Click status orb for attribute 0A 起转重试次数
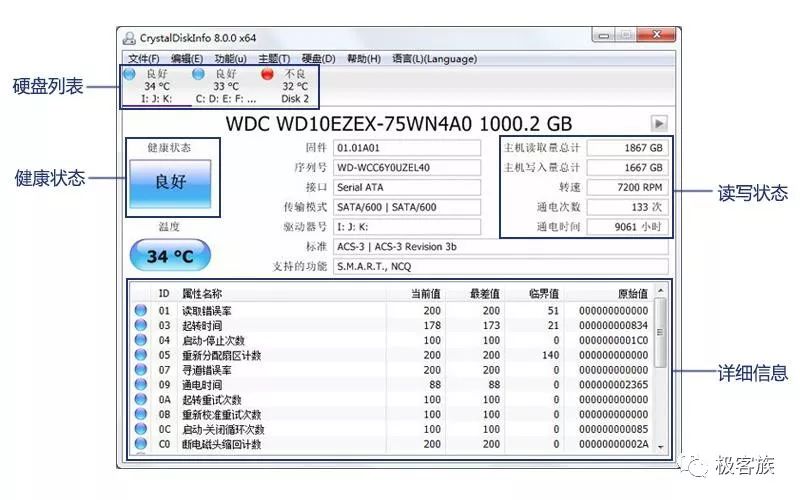 tap(140, 399)
